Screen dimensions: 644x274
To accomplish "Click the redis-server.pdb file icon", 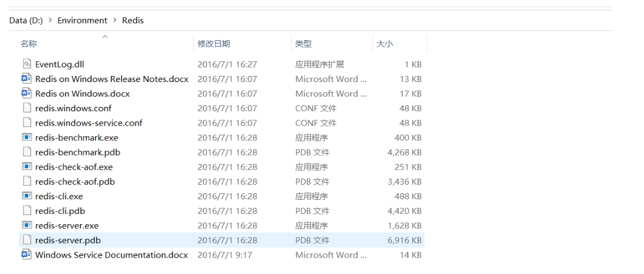I will click(27, 241).
